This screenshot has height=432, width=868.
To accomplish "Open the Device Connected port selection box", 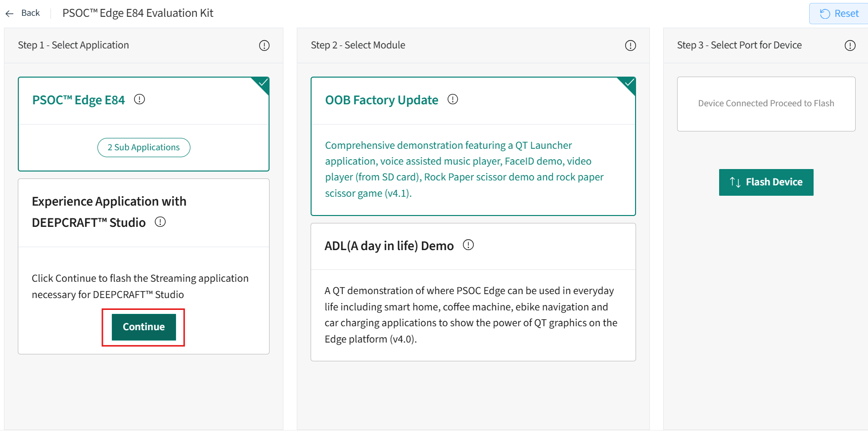I will click(766, 104).
